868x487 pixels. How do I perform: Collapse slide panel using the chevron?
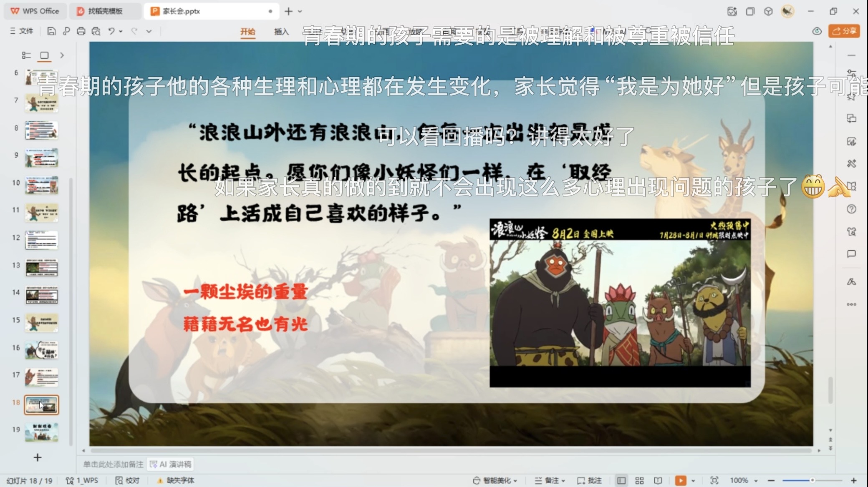62,55
